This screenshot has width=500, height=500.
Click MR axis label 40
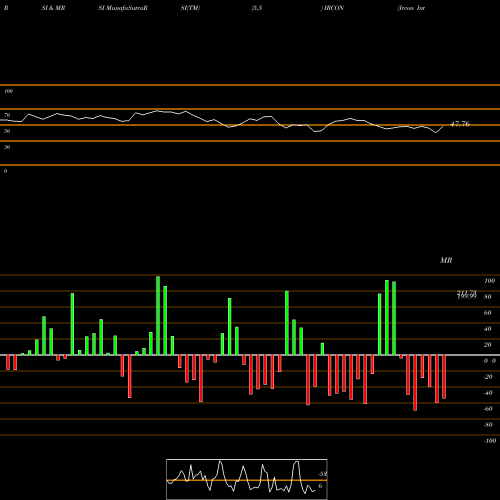tap(488, 329)
